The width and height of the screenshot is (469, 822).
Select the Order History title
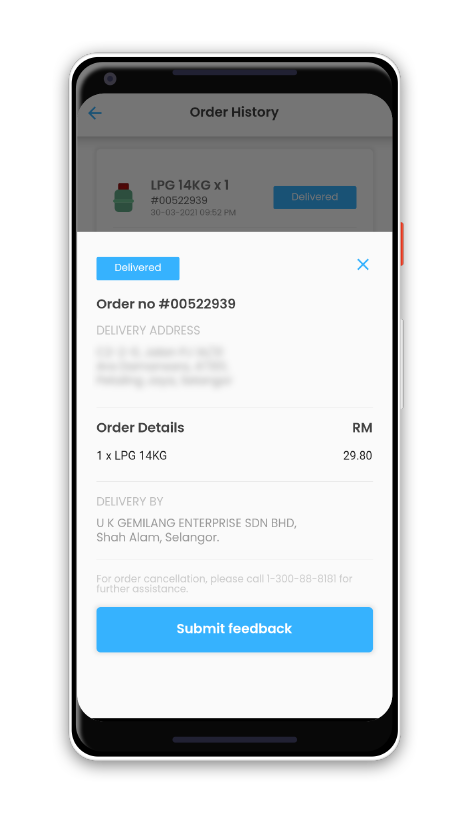pyautogui.click(x=234, y=112)
